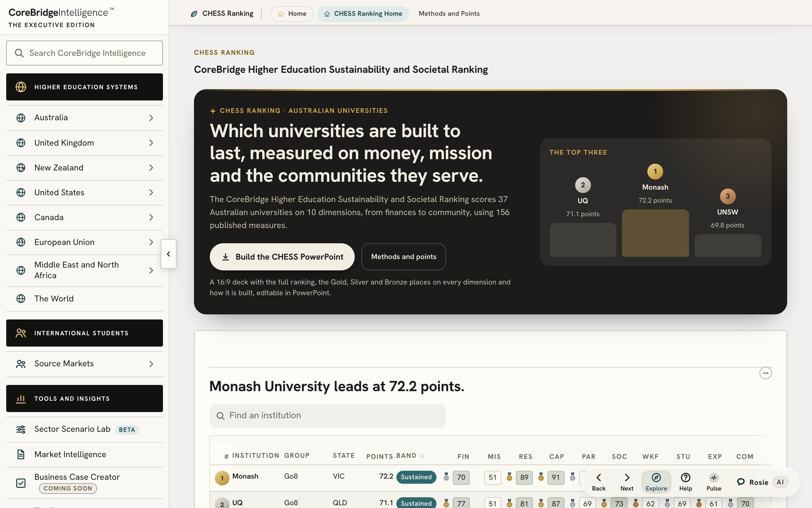Expand the European Union chevron
This screenshot has width=812, height=508.
[151, 242]
